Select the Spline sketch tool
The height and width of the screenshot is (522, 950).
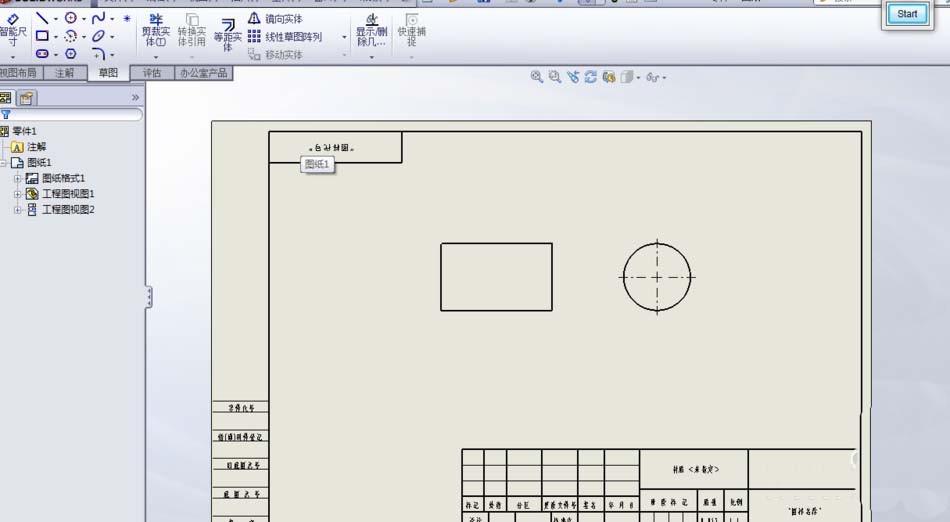(x=99, y=18)
